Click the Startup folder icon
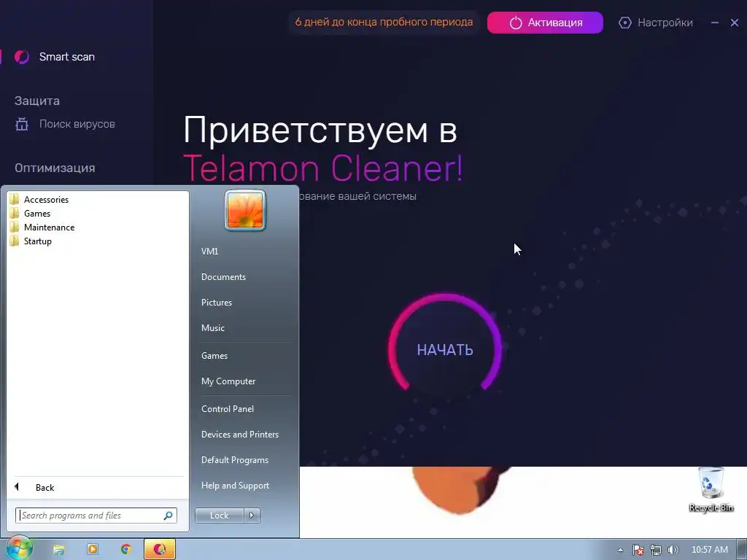The width and height of the screenshot is (747, 560). pyautogui.click(x=15, y=241)
